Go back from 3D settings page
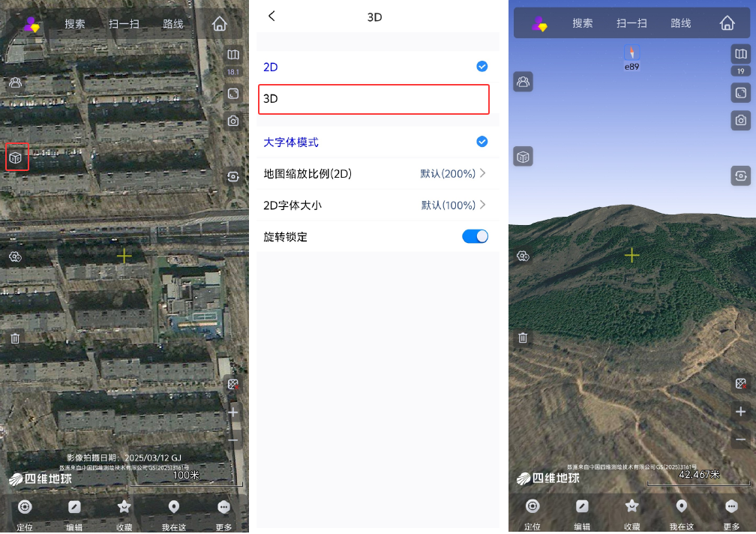The width and height of the screenshot is (756, 534). pyautogui.click(x=272, y=16)
